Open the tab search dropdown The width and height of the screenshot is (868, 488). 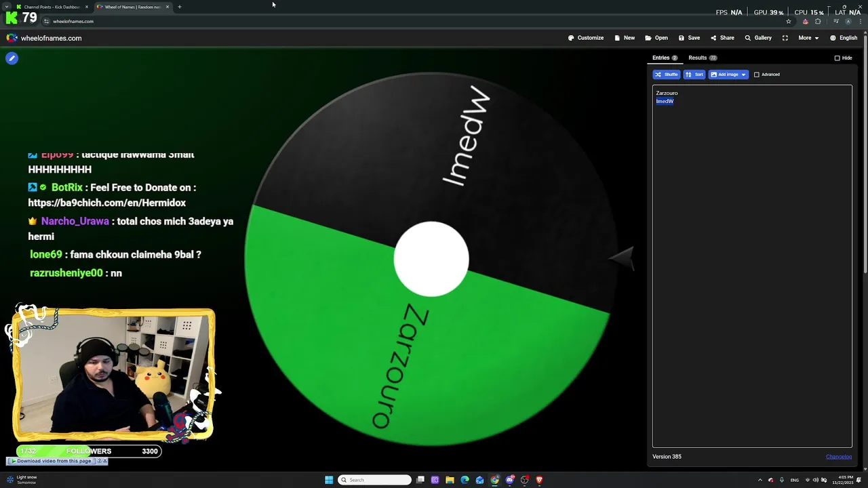click(6, 7)
